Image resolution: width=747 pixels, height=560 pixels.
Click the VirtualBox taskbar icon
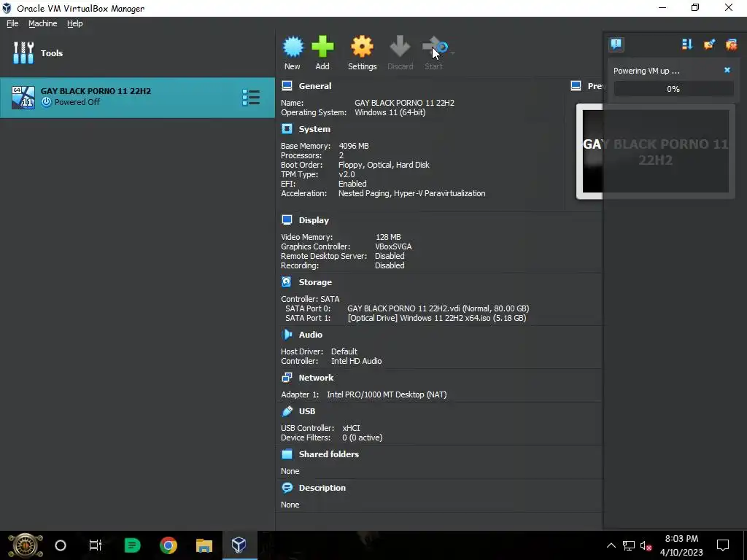[239, 545]
